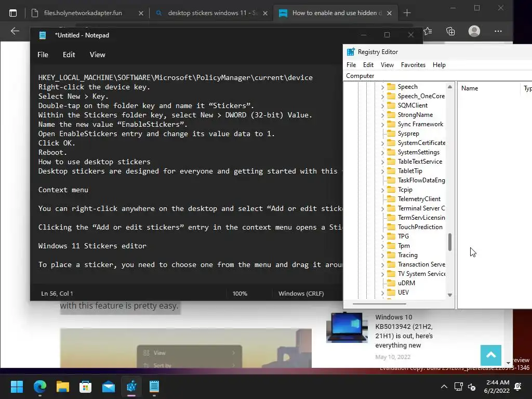Screen dimensions: 532x399
Task: Close the desktop stickers search tab
Action: [265, 13]
